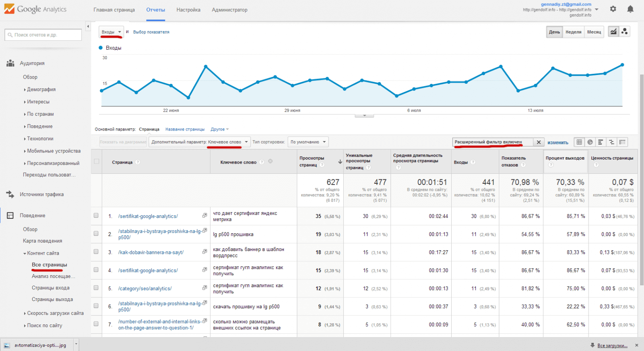Open settings gear icon in header

(613, 9)
